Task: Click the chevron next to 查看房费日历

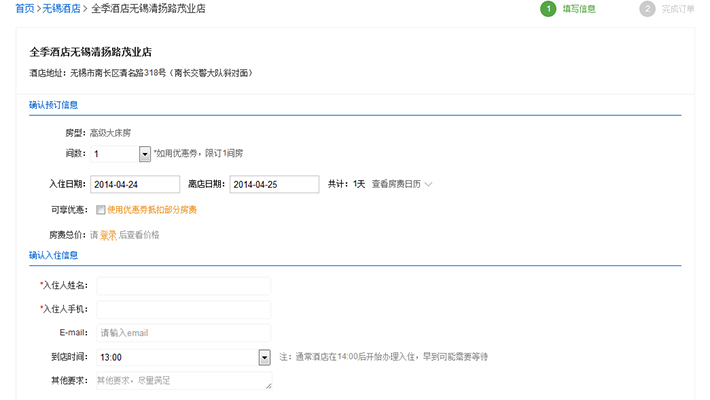Action: pos(429,184)
